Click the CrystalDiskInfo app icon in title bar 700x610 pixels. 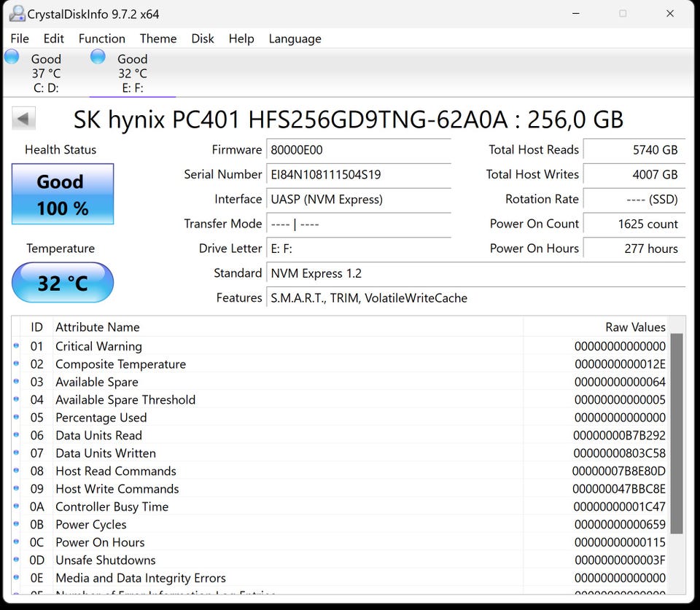point(16,14)
